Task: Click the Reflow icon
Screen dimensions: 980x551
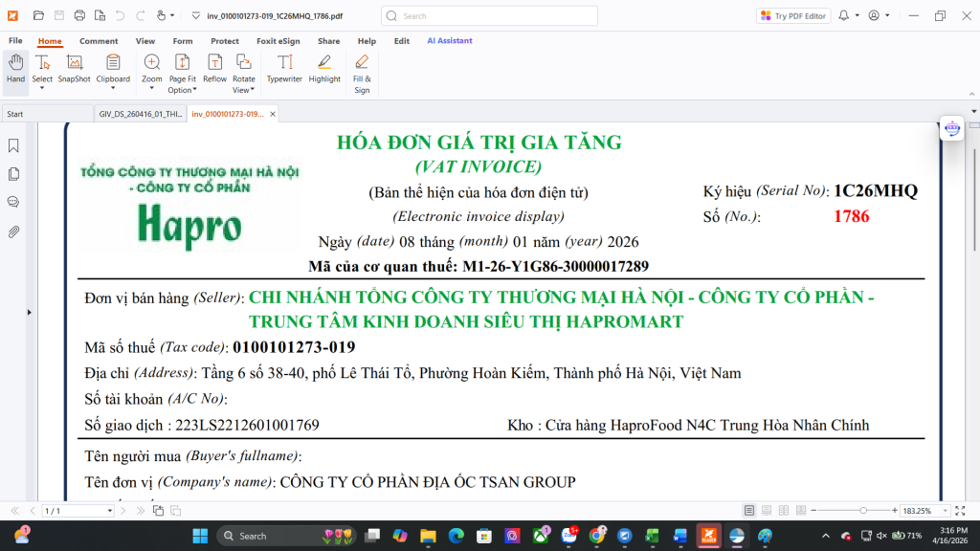Action: 214,68
